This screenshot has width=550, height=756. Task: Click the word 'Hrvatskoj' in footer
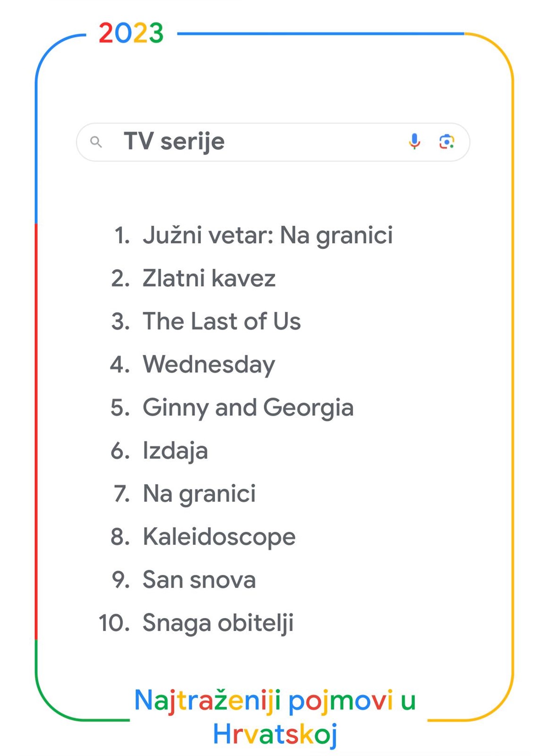coord(275,735)
